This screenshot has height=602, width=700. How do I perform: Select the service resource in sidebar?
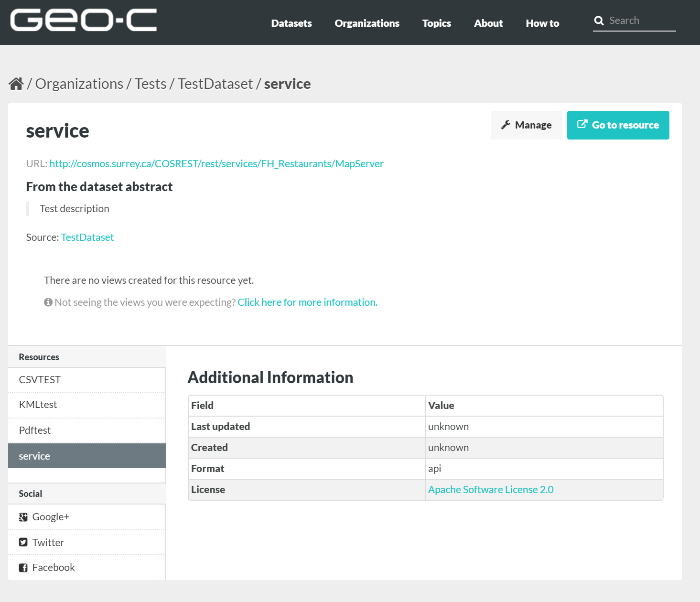pos(87,456)
